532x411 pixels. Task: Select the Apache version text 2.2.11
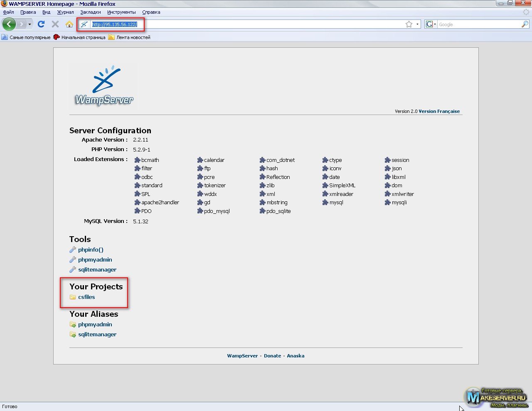point(140,140)
